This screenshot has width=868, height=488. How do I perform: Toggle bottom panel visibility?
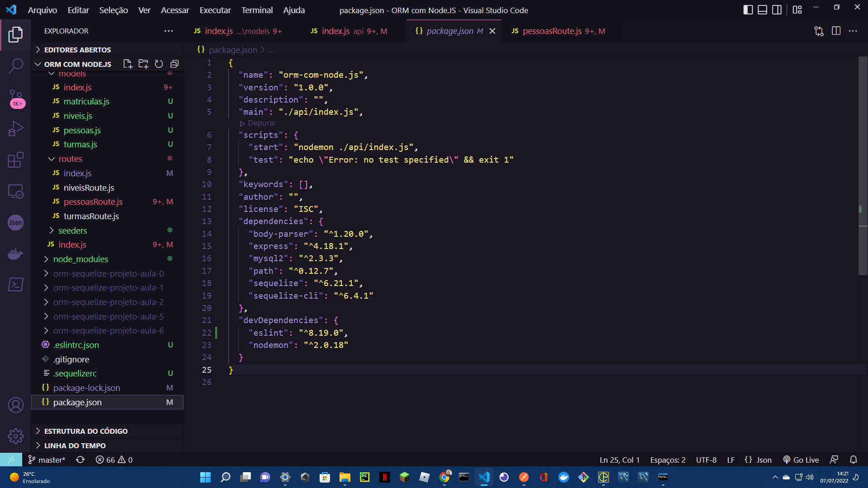coord(763,10)
